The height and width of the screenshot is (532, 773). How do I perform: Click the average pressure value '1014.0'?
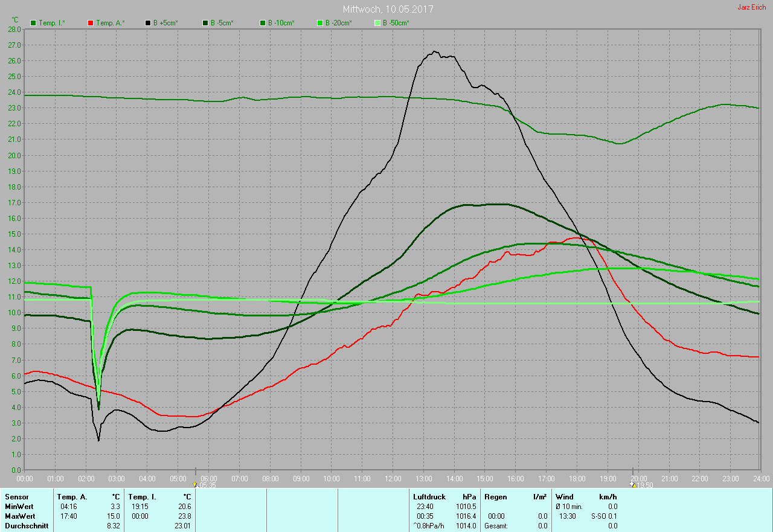tap(466, 526)
